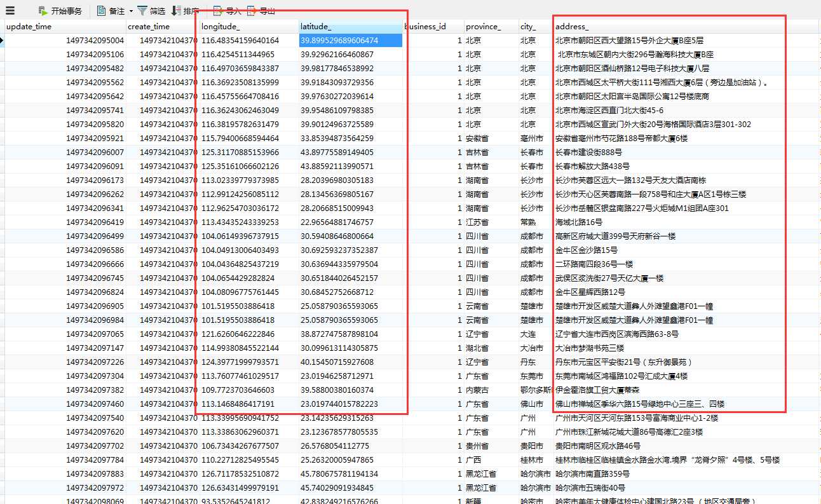Viewport: 821px width, 504px height.
Task: Click the highlighted latitude cell 39.899529689606474
Action: pyautogui.click(x=350, y=40)
